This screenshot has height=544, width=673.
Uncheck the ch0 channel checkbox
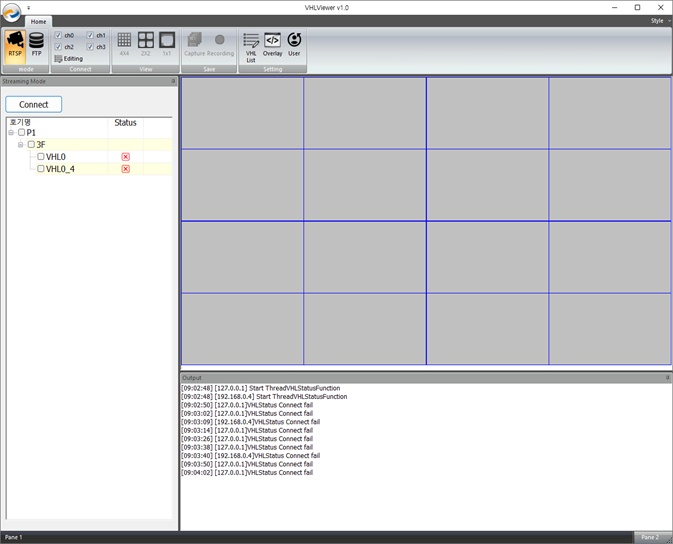coord(58,35)
